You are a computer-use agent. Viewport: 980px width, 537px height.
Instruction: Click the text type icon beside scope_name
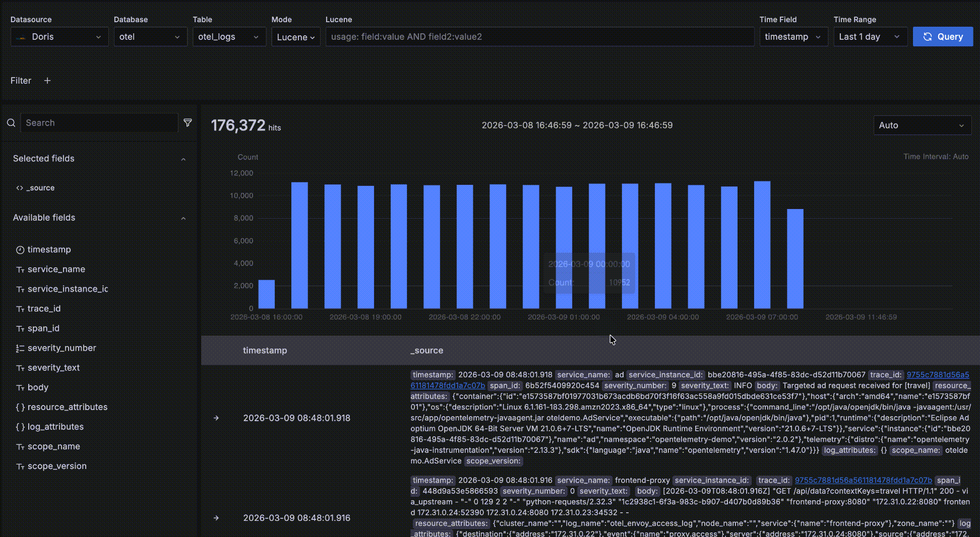click(x=20, y=446)
